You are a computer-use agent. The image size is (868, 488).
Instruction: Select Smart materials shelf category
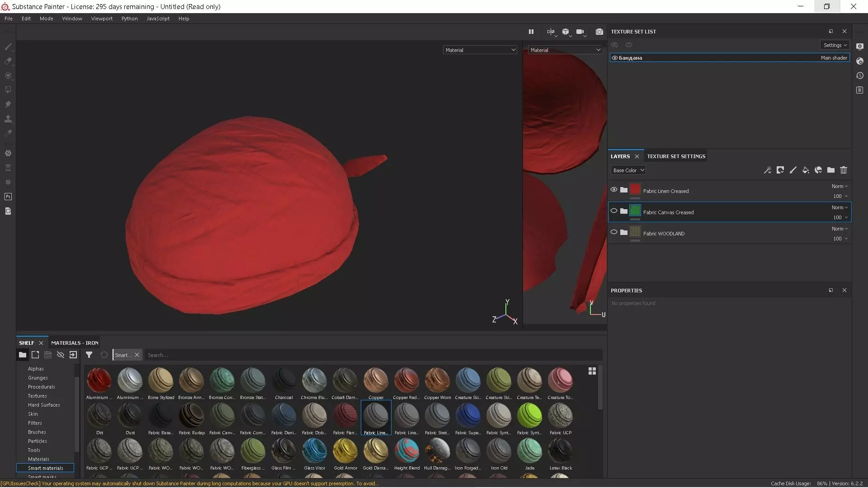click(x=45, y=468)
